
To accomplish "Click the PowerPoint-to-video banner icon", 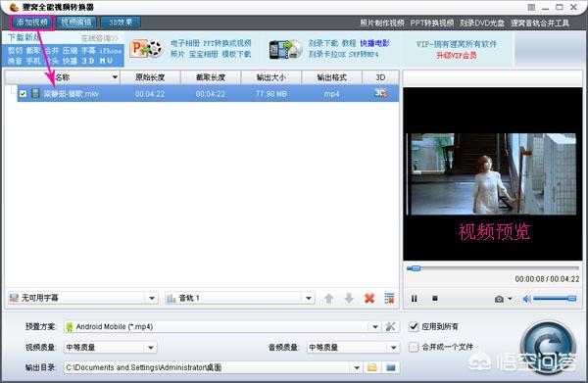I will (146, 49).
